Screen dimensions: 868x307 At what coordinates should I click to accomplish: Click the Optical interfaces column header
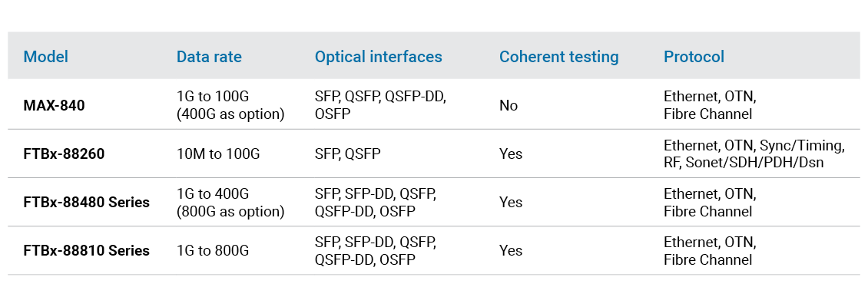378,57
